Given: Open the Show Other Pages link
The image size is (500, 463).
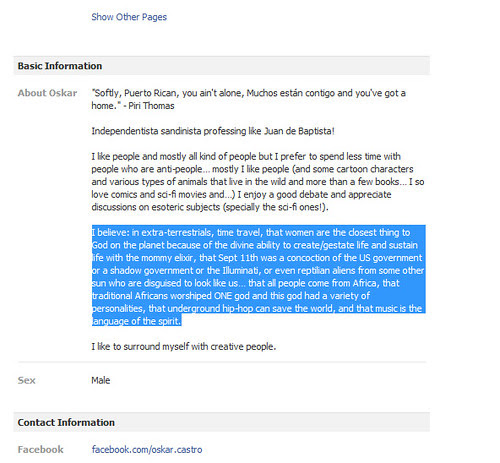Looking at the screenshot, I should click(x=129, y=17).
